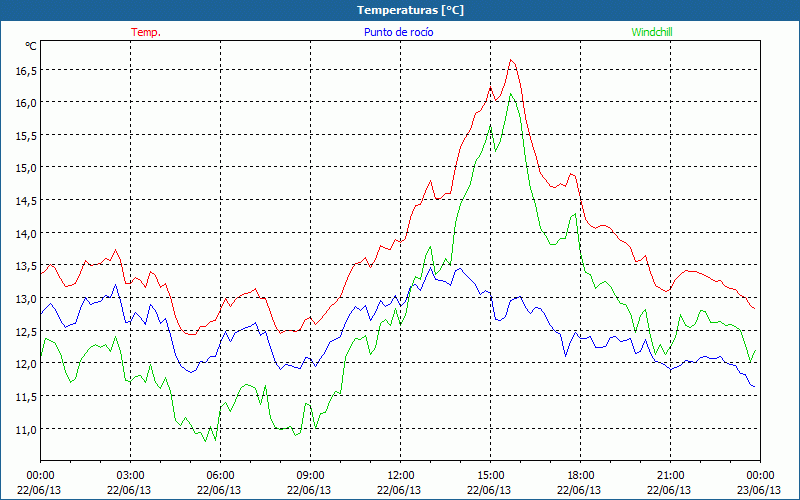The height and width of the screenshot is (500, 800).
Task: Select the 09:00 time axis label
Action: [x=310, y=475]
